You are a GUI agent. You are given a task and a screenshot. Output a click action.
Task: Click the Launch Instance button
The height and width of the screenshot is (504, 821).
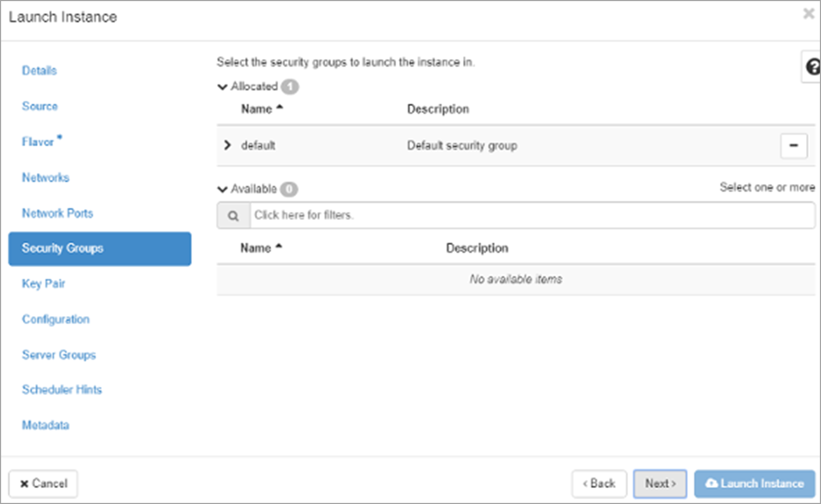(754, 483)
